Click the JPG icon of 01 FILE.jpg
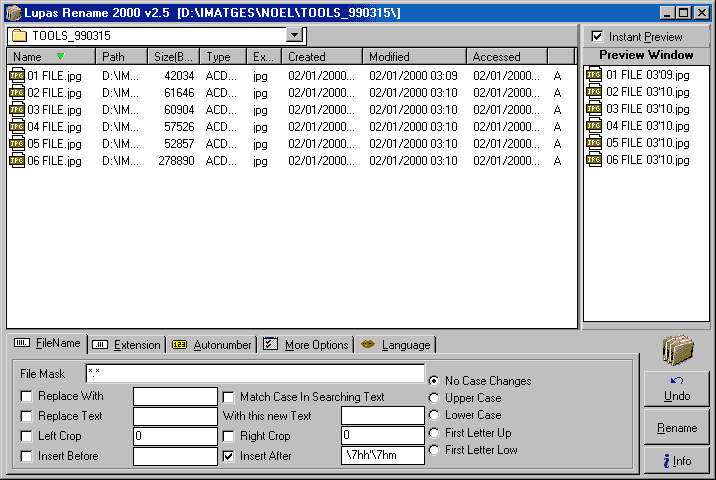Image resolution: width=716 pixels, height=480 pixels. 17,75
